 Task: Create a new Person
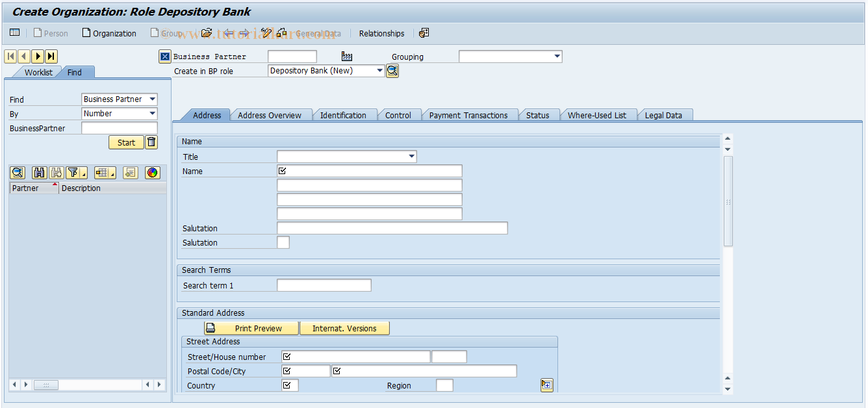pyautogui.click(x=51, y=33)
